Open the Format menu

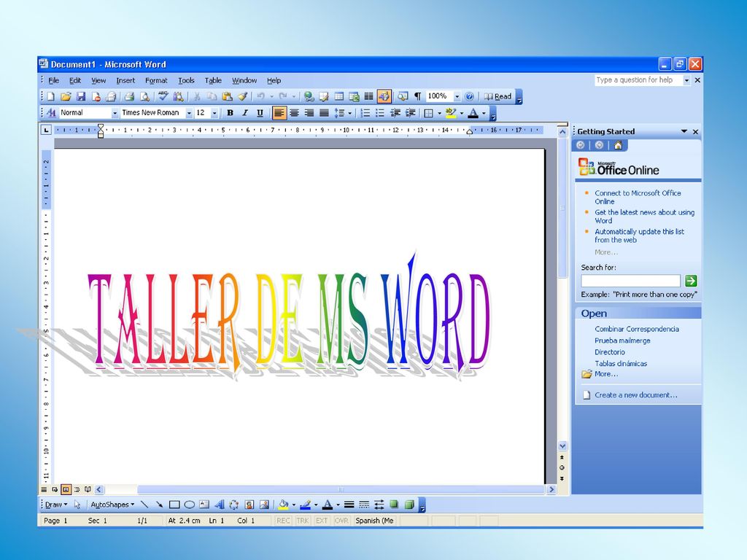156,80
